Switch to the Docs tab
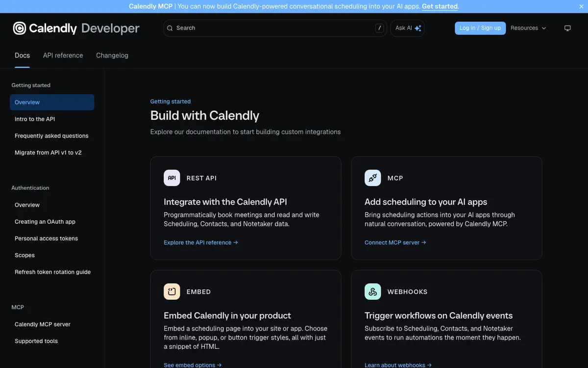This screenshot has width=588, height=368. coord(22,55)
